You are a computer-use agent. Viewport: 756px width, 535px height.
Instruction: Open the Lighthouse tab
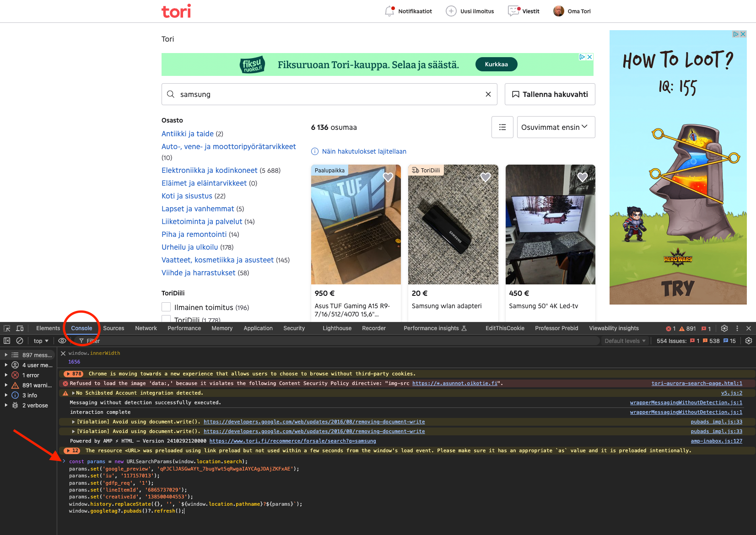(337, 328)
